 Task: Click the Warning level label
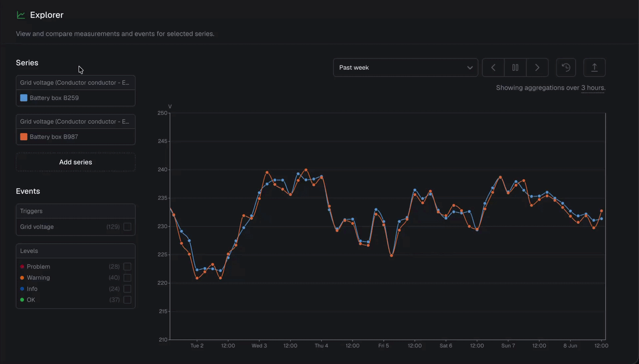(x=38, y=278)
